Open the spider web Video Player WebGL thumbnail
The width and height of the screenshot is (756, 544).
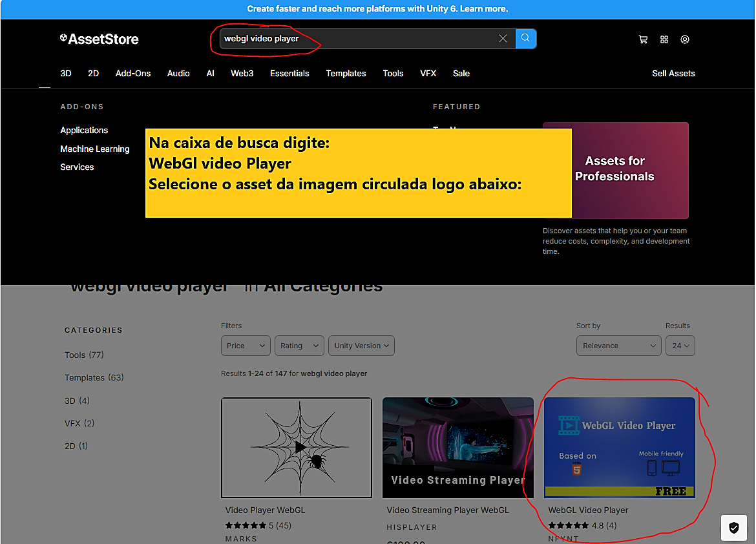(297, 448)
